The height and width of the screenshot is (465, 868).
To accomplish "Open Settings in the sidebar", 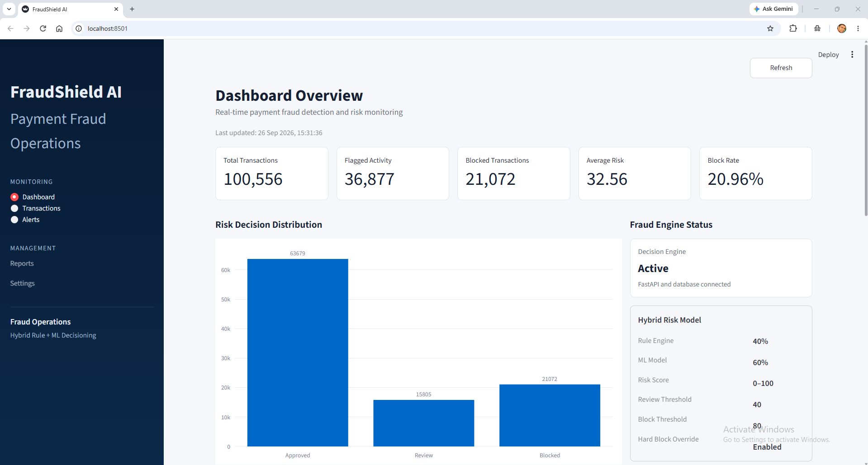I will (x=23, y=283).
